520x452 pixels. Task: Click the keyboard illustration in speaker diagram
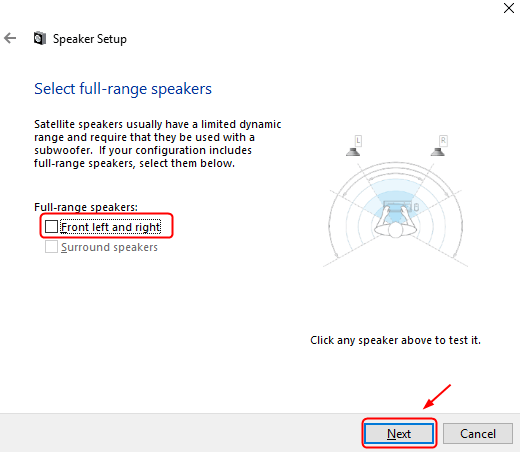click(397, 206)
